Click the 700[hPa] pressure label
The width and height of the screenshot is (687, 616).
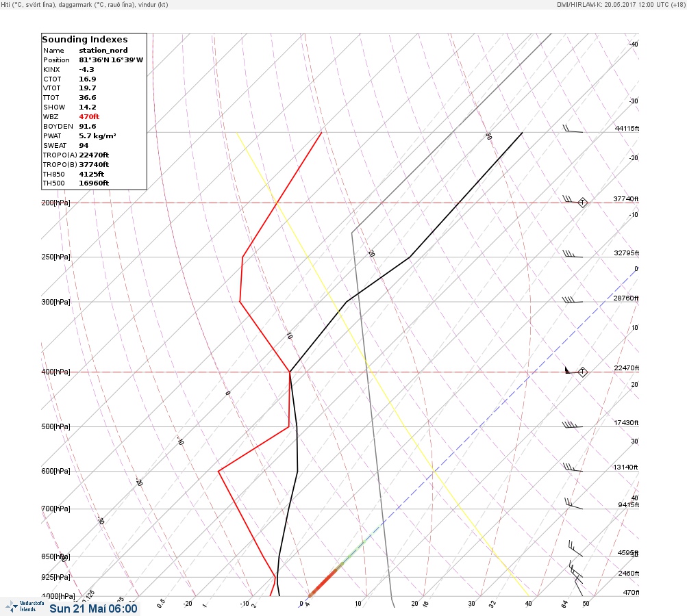tap(55, 509)
